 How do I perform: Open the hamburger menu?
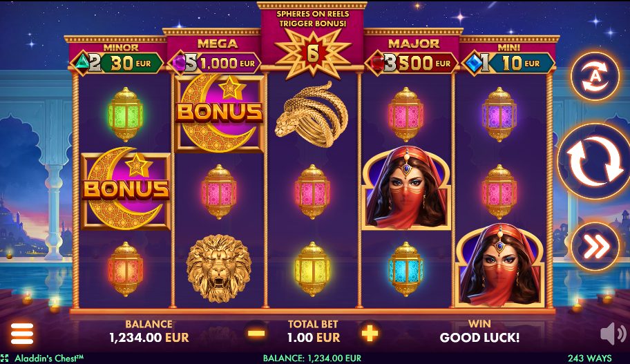(21, 334)
